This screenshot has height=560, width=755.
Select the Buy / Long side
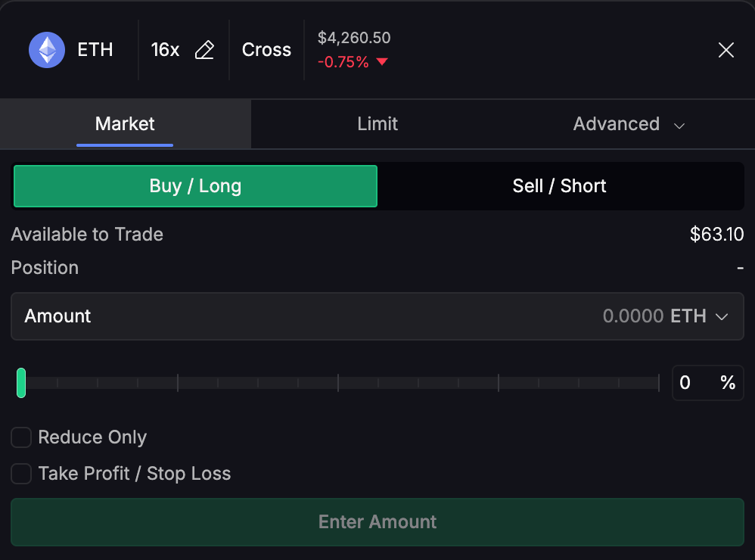(195, 186)
